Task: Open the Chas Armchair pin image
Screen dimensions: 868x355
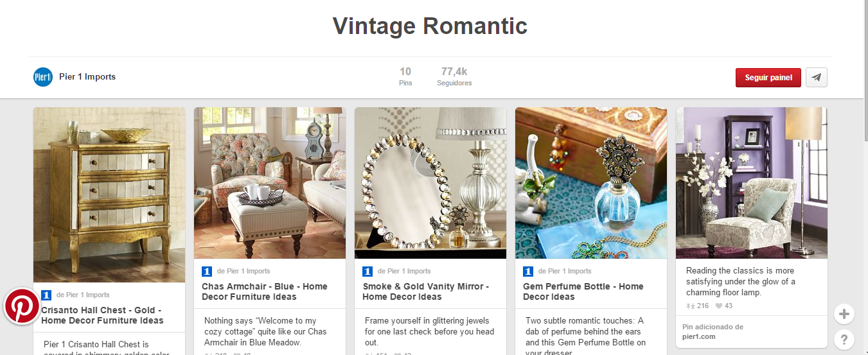Action: tap(270, 183)
